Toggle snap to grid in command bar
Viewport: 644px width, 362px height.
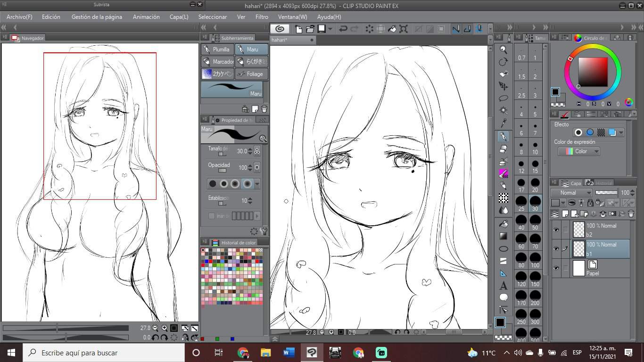click(479, 29)
